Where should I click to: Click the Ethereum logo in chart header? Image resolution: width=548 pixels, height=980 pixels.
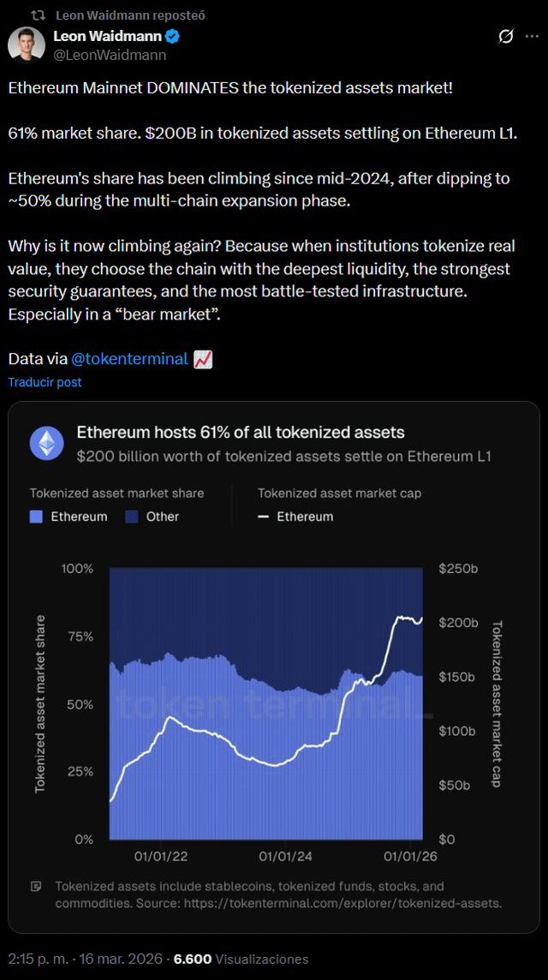[46, 443]
